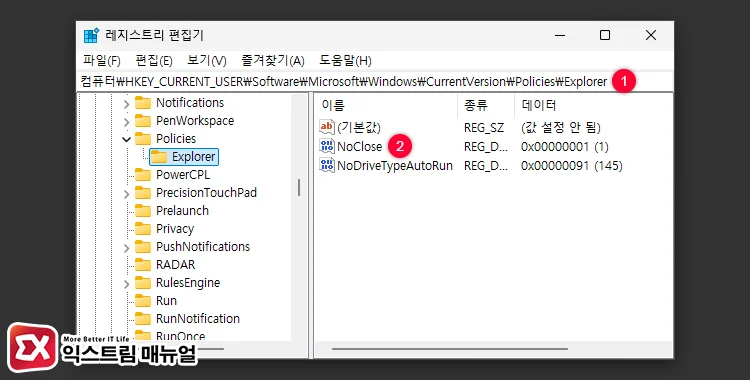750x380 pixels.
Task: Click the Registry Editor app icon in title bar
Action: tap(91, 36)
